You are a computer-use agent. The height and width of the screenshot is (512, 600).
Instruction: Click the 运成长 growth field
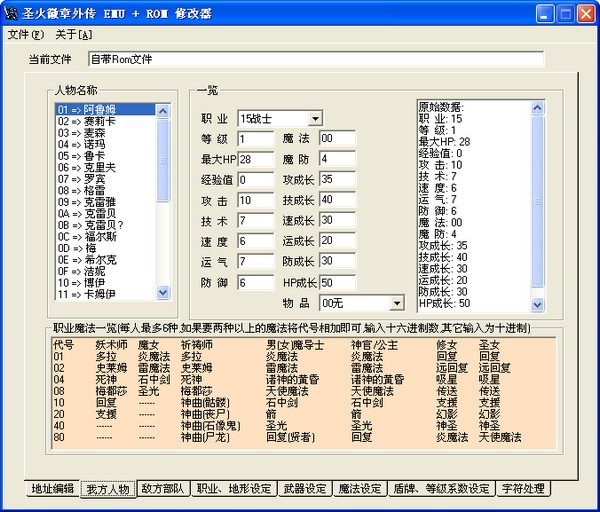click(338, 241)
